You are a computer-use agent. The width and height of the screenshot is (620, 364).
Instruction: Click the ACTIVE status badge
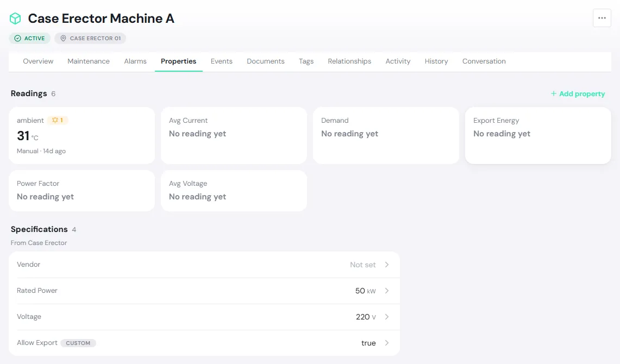coord(30,39)
